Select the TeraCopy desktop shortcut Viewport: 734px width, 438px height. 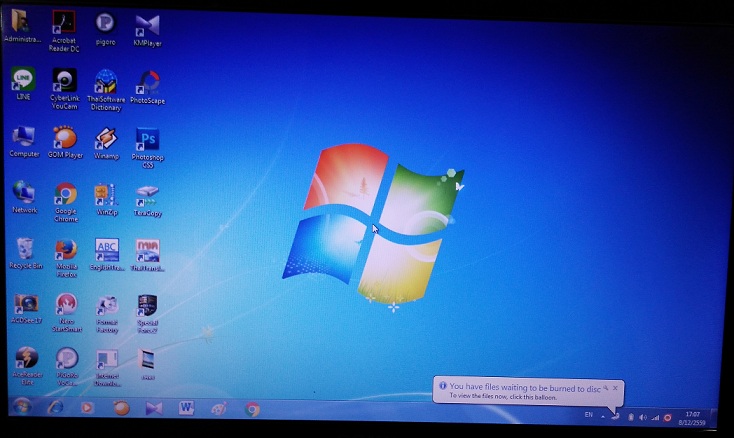tap(147, 201)
